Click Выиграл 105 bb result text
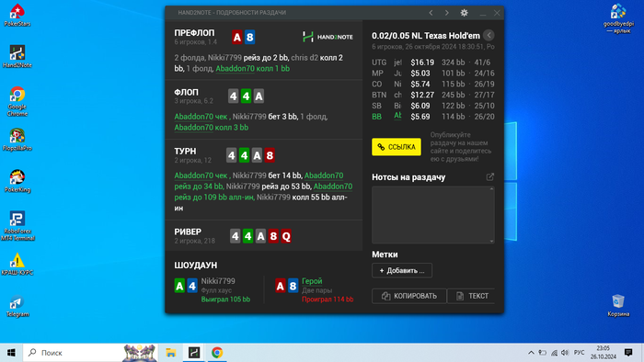This screenshot has width=644, height=362. [x=225, y=300]
